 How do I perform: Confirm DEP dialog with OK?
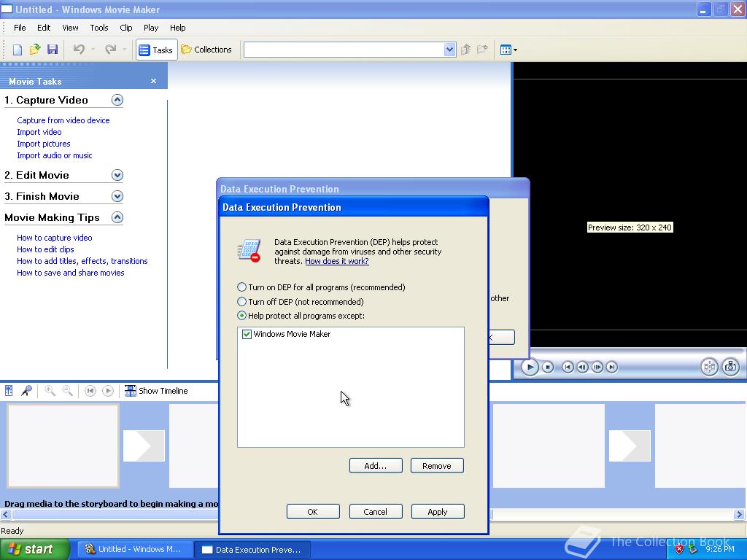[x=313, y=511]
